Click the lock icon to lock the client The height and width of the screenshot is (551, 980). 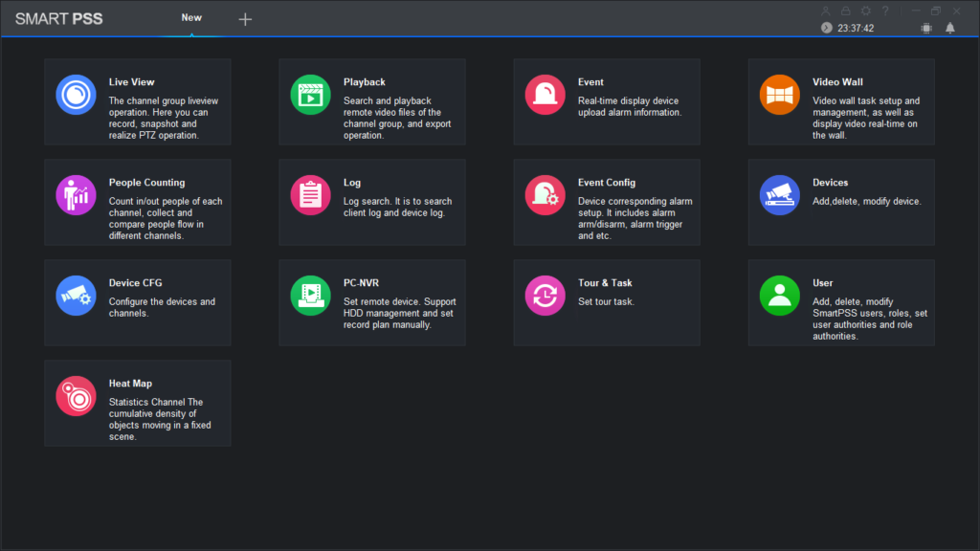tap(844, 11)
